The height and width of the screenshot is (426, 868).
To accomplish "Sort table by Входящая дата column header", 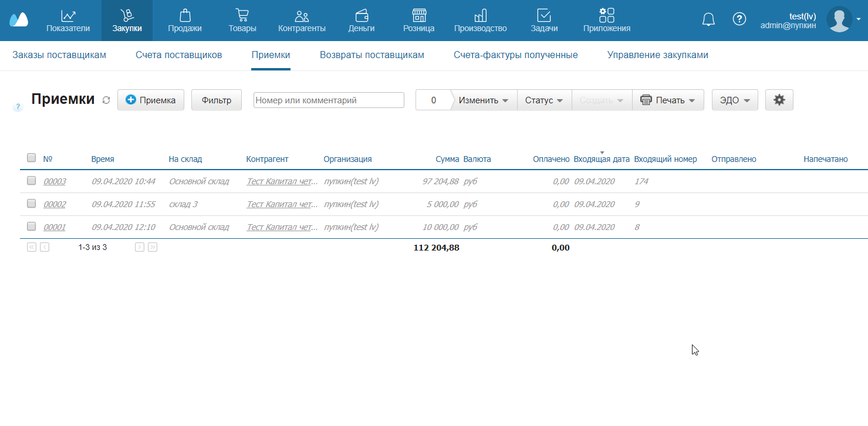I will point(602,159).
